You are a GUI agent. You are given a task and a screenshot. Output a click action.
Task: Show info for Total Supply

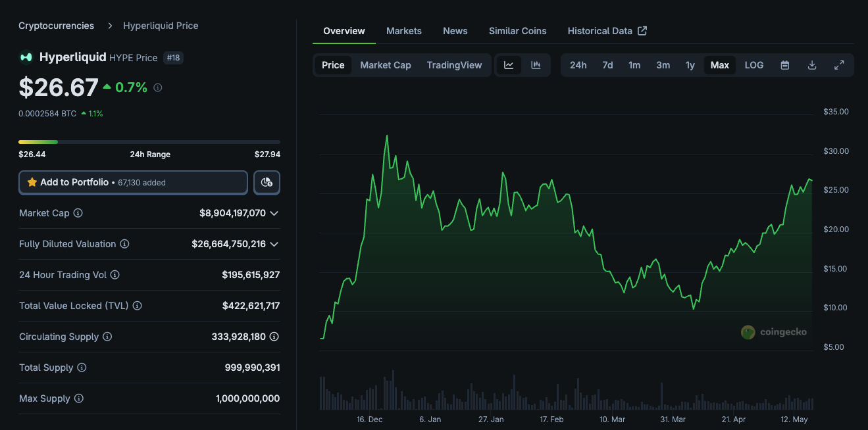coord(82,368)
